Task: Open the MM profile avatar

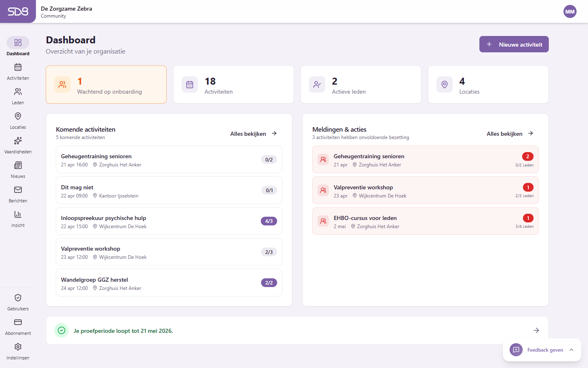Action: pos(570,11)
